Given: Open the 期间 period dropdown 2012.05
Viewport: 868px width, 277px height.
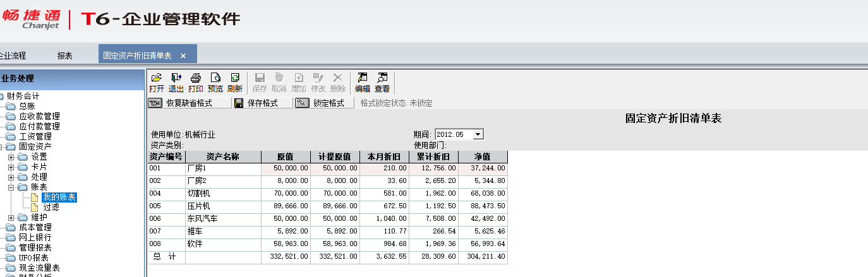Looking at the screenshot, I should [478, 134].
